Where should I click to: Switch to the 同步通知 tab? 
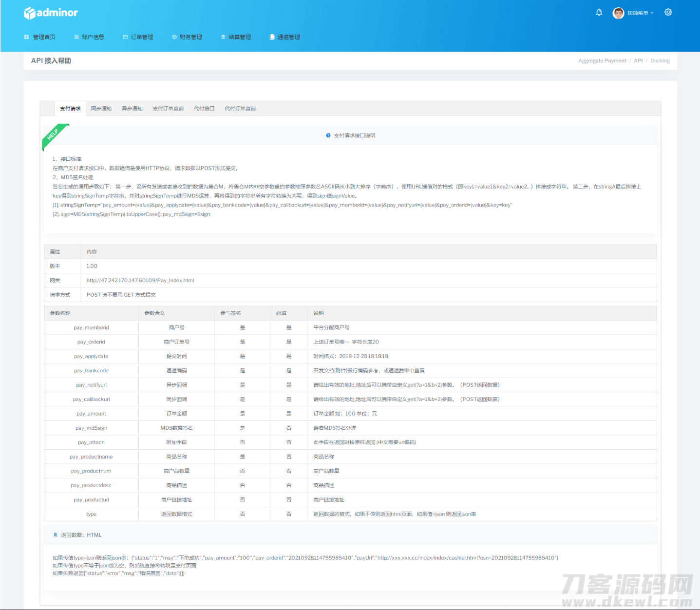(x=101, y=109)
